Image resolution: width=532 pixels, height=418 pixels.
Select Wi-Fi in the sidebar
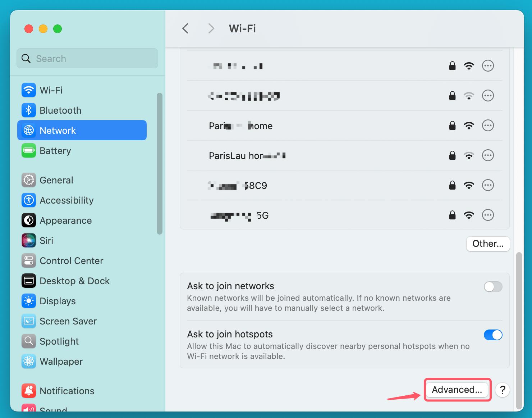point(51,90)
